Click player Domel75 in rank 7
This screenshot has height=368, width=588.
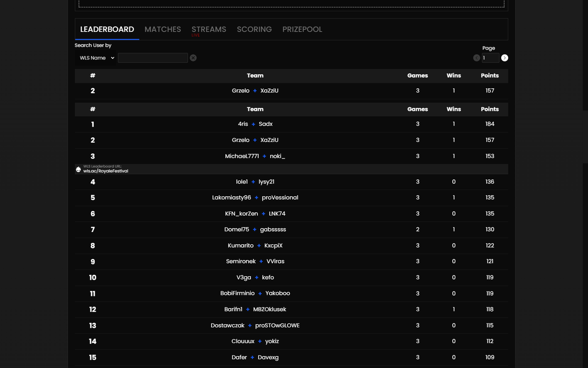[237, 230]
